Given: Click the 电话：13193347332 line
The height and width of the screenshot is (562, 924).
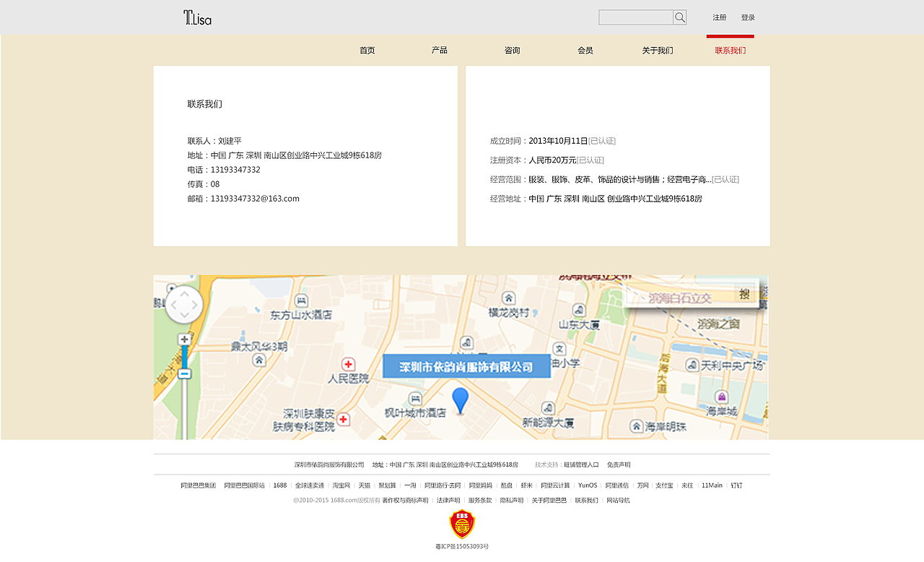Looking at the screenshot, I should pyautogui.click(x=224, y=170).
